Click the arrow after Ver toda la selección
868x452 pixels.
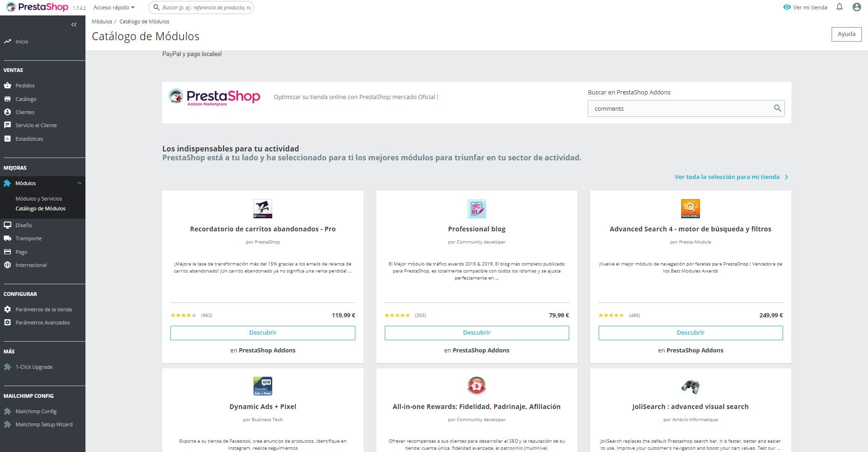click(787, 177)
